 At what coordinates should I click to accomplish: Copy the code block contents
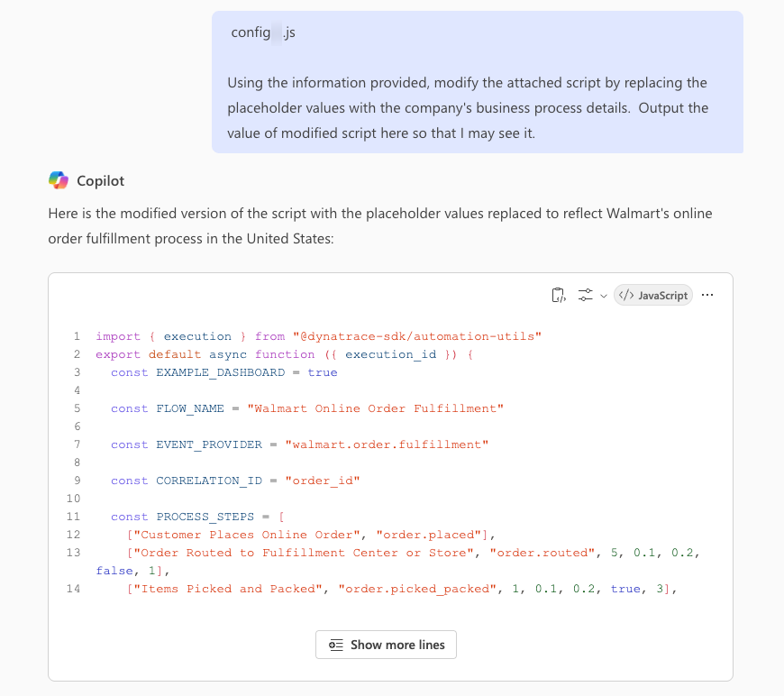coord(559,295)
